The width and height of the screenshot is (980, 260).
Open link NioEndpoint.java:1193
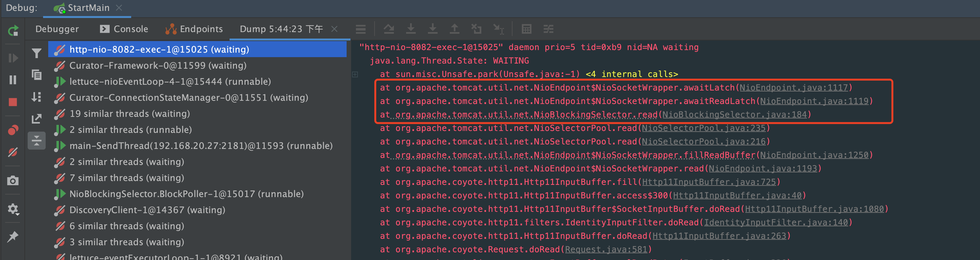(x=763, y=169)
